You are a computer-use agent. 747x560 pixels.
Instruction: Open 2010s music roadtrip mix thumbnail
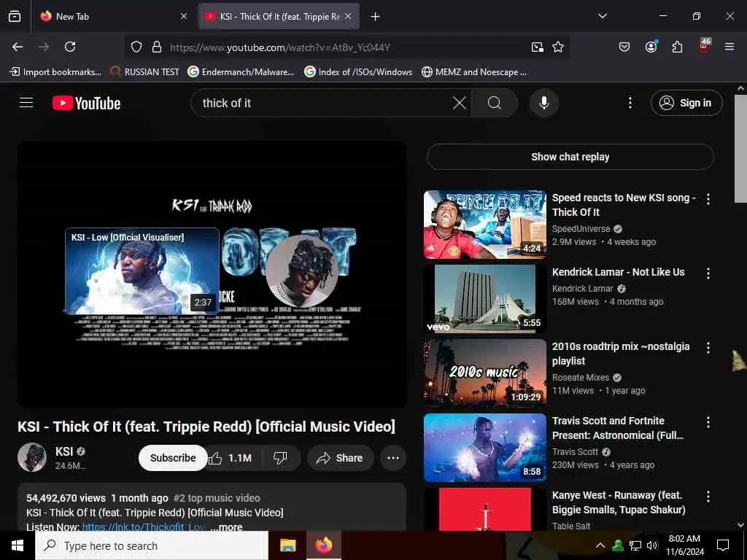pyautogui.click(x=485, y=373)
